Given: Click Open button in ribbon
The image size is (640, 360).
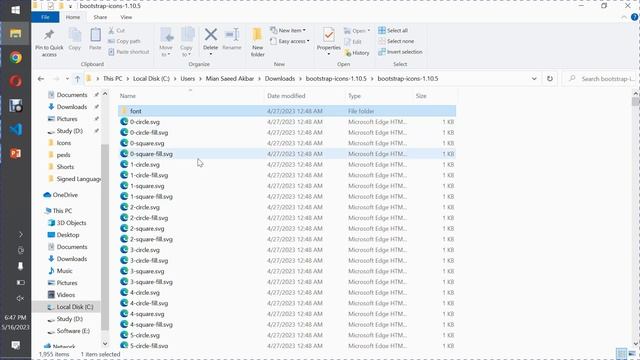Looking at the screenshot, I should point(357,31).
